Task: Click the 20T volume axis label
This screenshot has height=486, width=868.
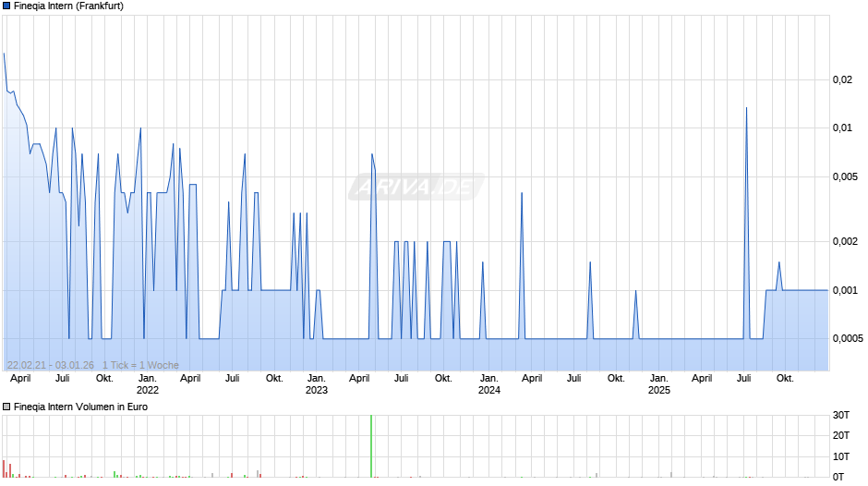Action: click(841, 435)
